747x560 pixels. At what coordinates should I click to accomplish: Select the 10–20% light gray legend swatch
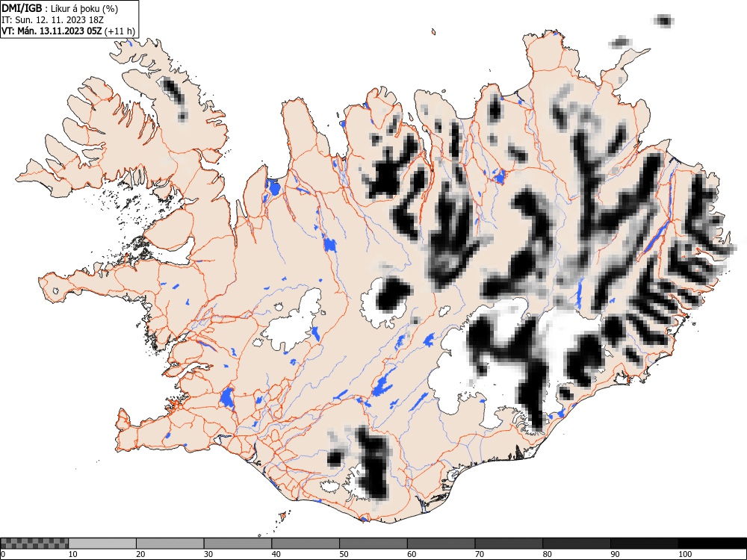click(102, 544)
